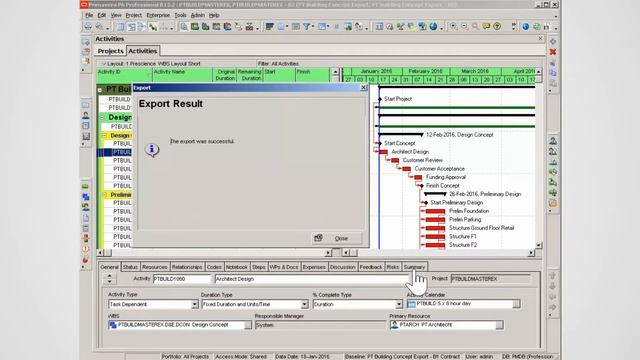Click the activity ID field PTBUILD1000
This screenshot has height=360, width=640.
(182, 279)
